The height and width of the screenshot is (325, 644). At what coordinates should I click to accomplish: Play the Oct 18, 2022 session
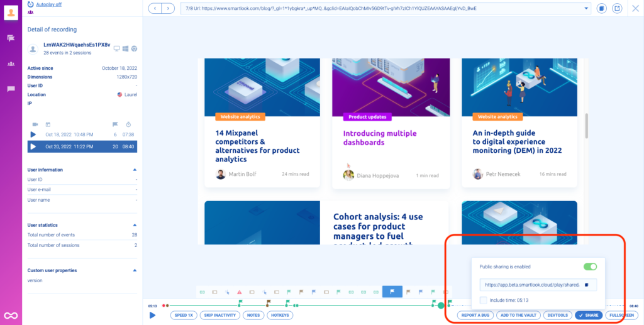pos(33,135)
